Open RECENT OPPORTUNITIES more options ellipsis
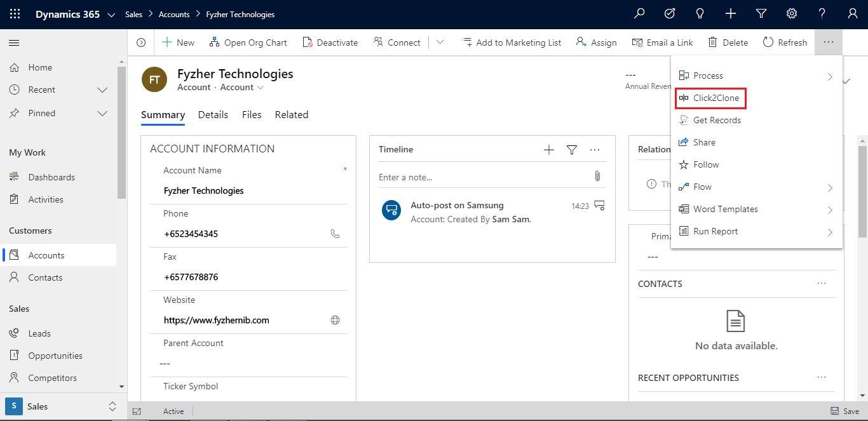 click(822, 377)
